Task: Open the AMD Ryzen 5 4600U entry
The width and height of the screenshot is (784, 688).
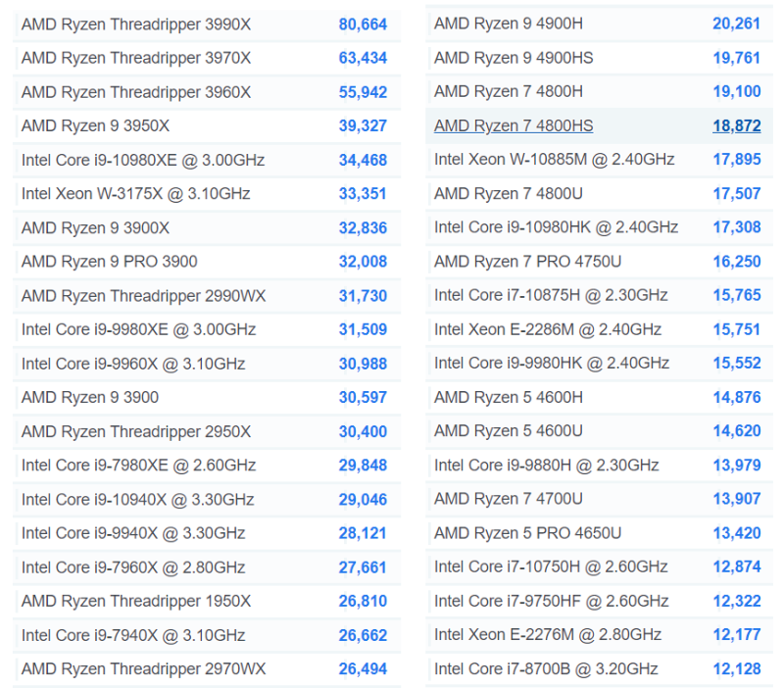Action: [508, 431]
